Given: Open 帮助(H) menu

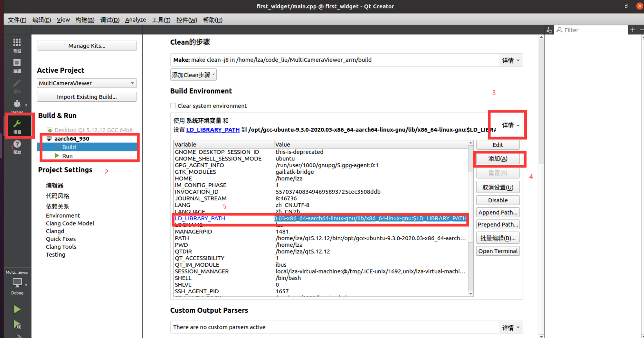Looking at the screenshot, I should (x=213, y=20).
